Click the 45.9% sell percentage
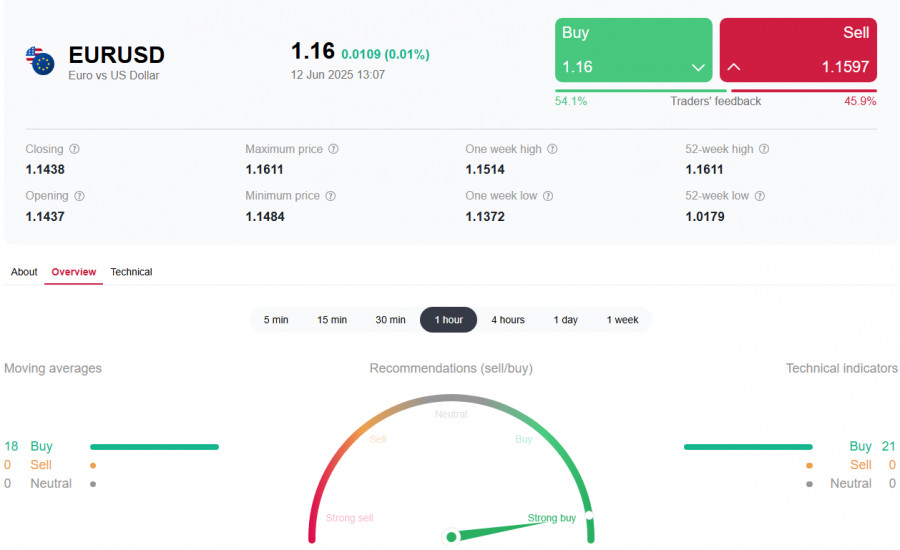 (x=860, y=101)
